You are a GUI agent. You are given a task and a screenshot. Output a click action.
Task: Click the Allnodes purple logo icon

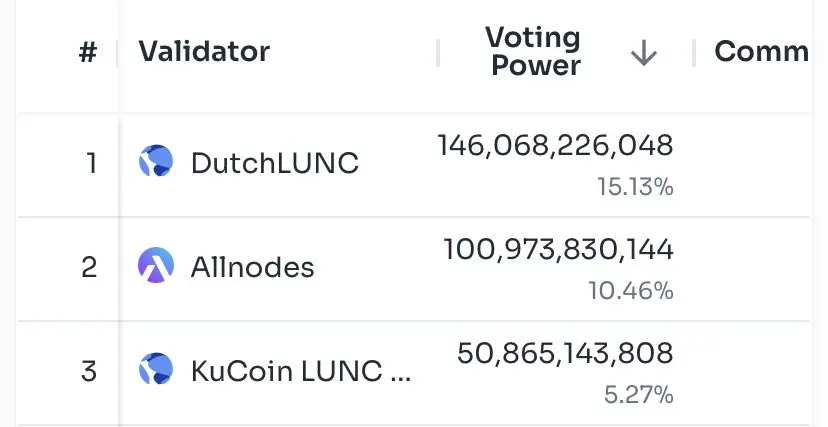pos(156,265)
